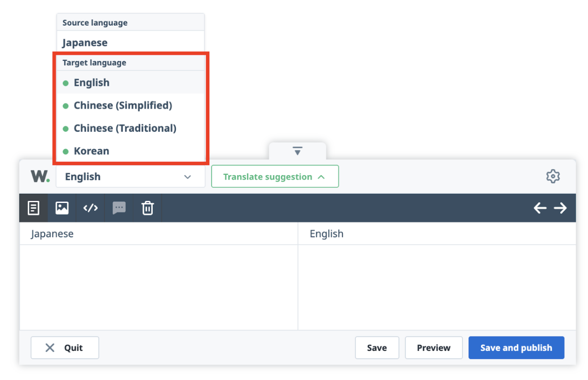588x380 pixels.
Task: Switch to the image translation icon
Action: (x=62, y=208)
